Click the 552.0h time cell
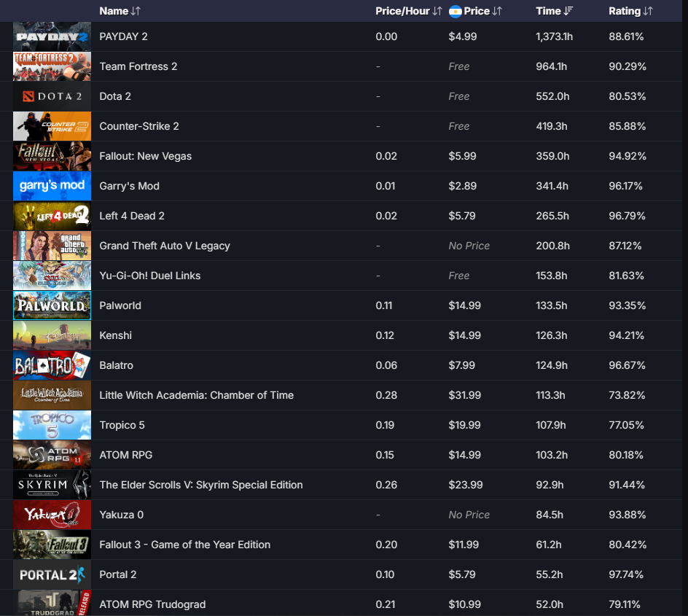The height and width of the screenshot is (616, 688). [552, 96]
